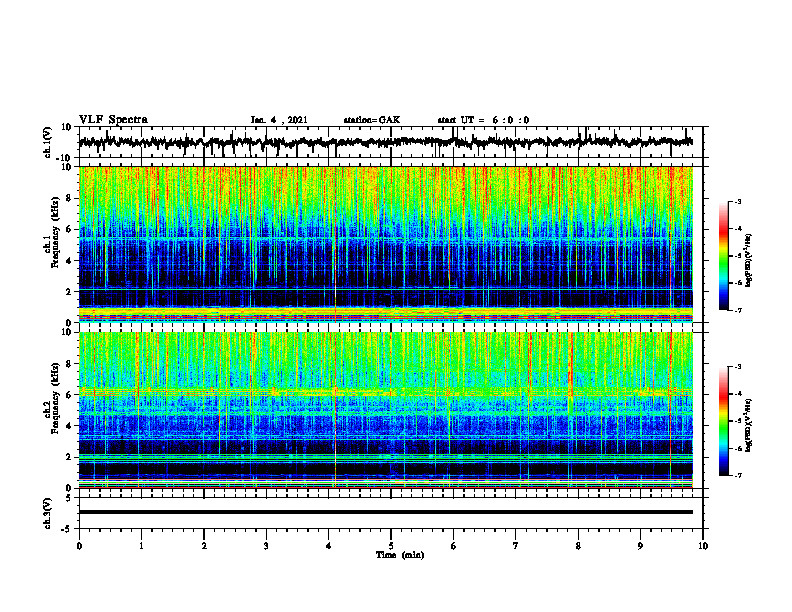Click the ch.2 spectrogram color bar
This screenshot has height=612, width=792.
click(x=723, y=421)
